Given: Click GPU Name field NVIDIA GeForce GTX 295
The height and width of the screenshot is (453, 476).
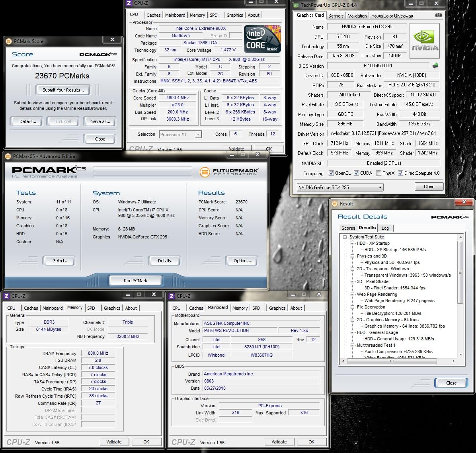Looking at the screenshot, I should click(367, 27).
